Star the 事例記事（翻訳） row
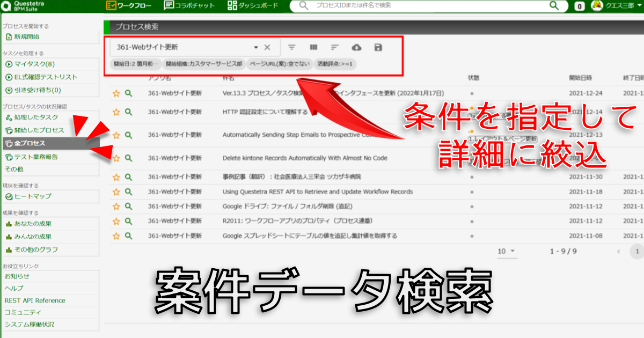 (x=116, y=177)
